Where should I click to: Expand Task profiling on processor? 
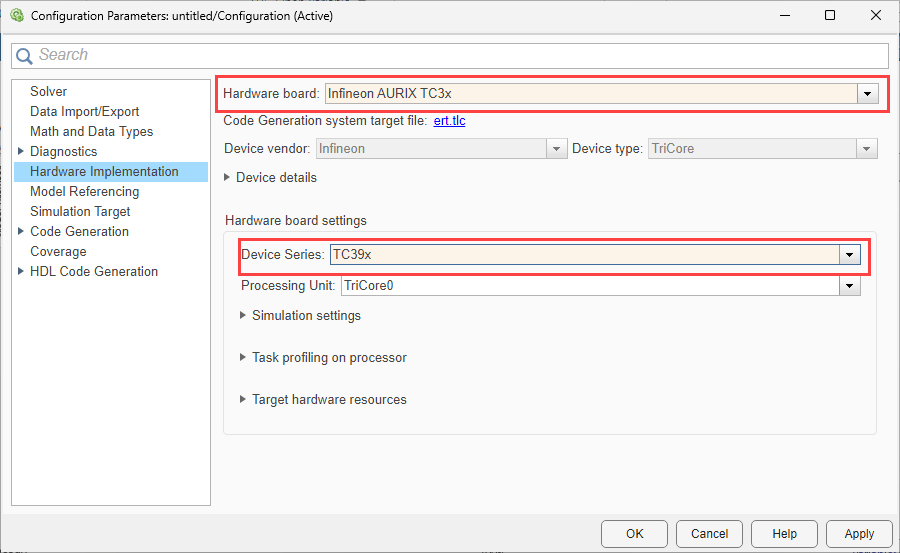click(x=243, y=357)
